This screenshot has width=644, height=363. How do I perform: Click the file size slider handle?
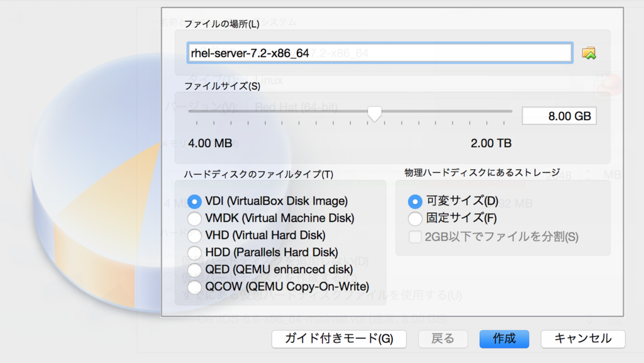(x=374, y=114)
